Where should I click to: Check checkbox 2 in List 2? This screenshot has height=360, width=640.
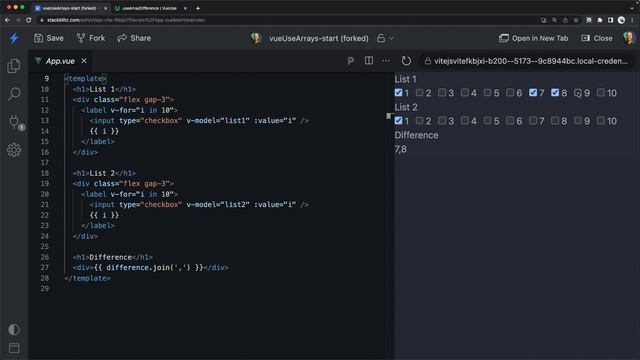click(419, 120)
